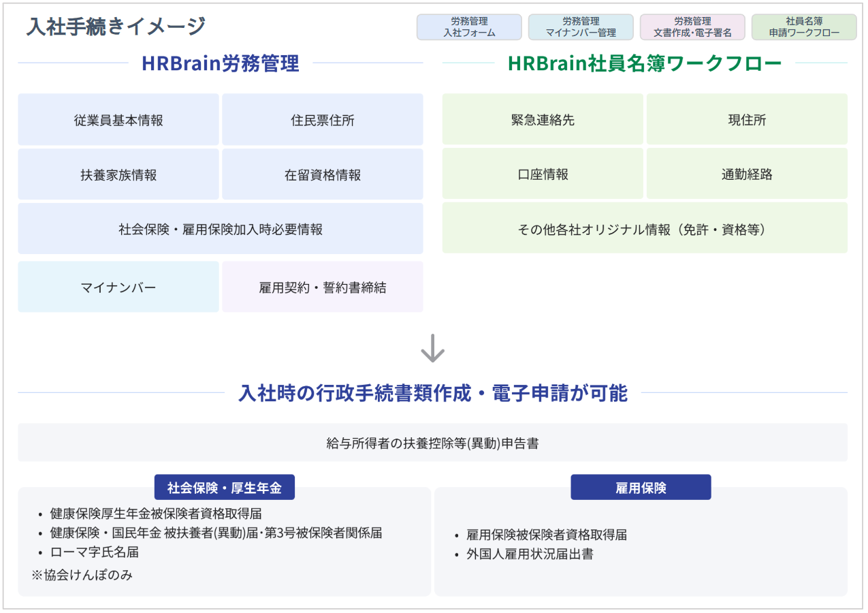Select the 労務管理 マイナンバー管理 legend tag
The height and width of the screenshot is (613, 868).
(581, 27)
